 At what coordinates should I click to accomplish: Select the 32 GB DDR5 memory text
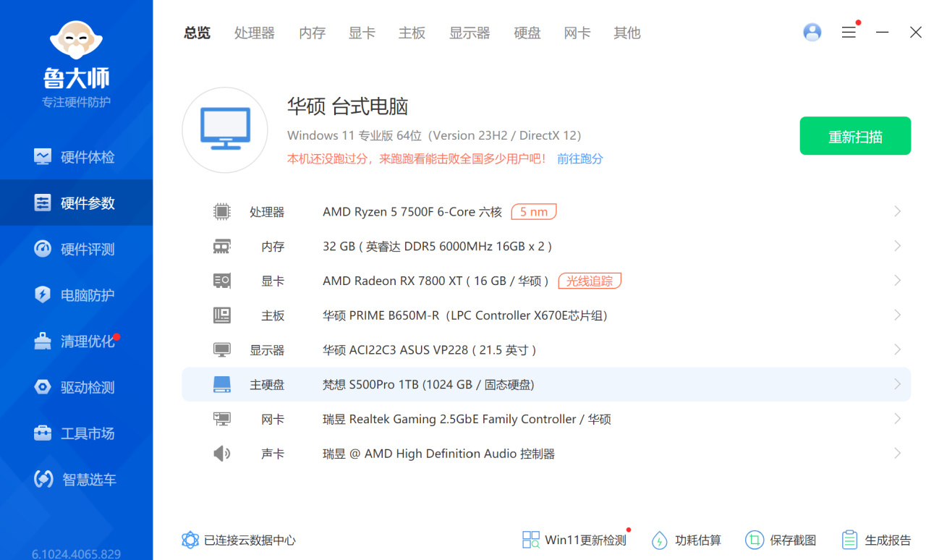tap(438, 247)
